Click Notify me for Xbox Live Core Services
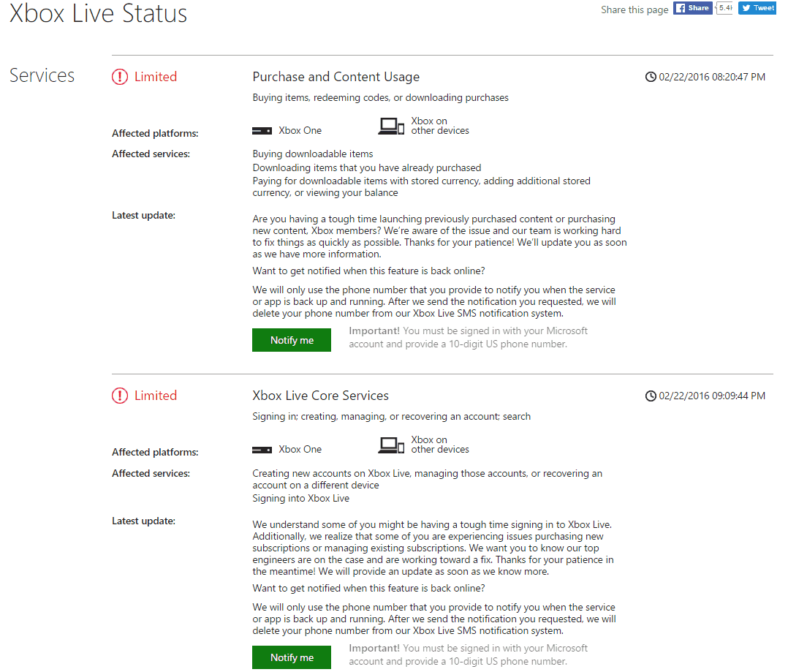Viewport: 788px width, 672px height. [292, 657]
